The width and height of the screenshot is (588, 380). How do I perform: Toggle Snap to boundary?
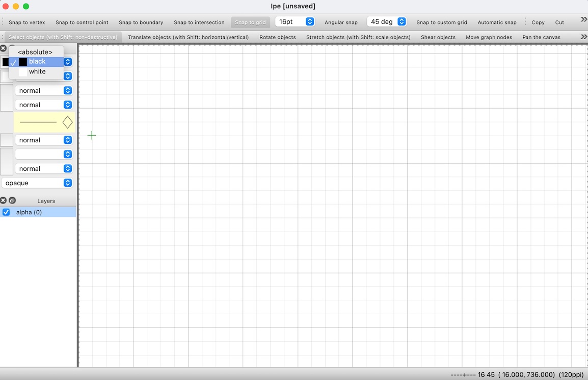pyautogui.click(x=141, y=22)
